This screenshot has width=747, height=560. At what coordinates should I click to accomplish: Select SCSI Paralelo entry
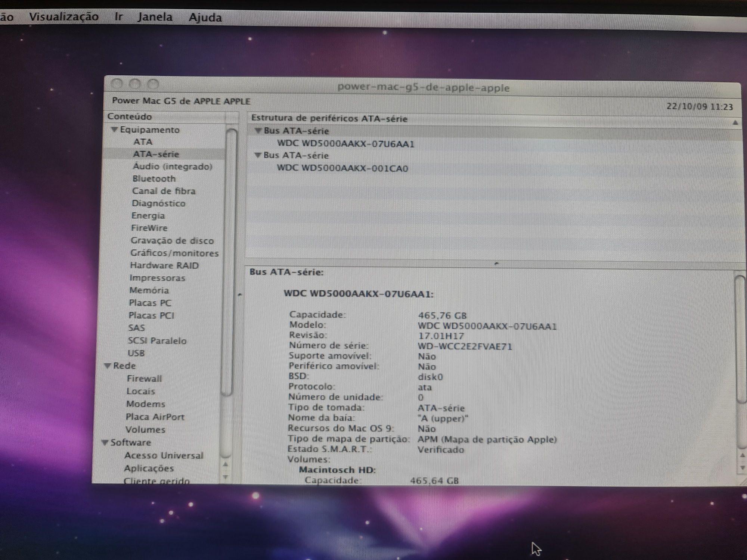[x=157, y=340]
